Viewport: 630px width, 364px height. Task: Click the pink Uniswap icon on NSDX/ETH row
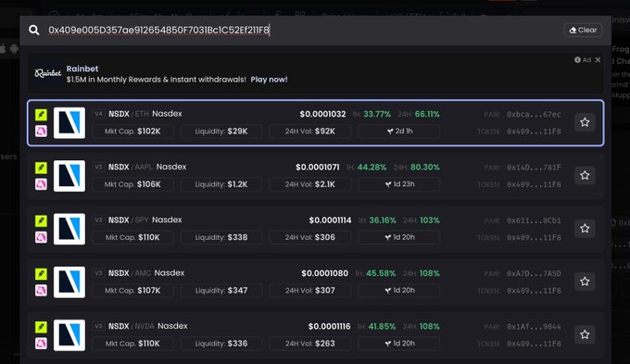[41, 131]
